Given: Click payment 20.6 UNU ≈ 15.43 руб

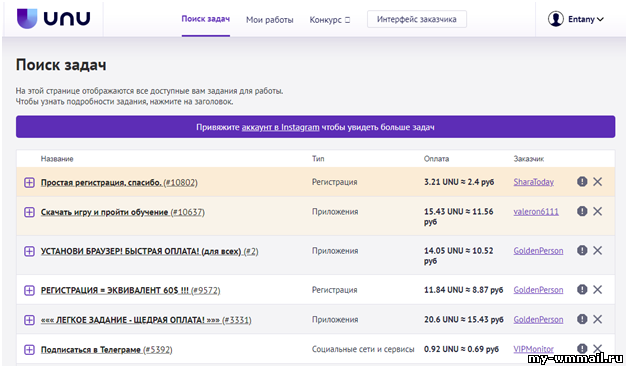Looking at the screenshot, I should pyautogui.click(x=463, y=320).
